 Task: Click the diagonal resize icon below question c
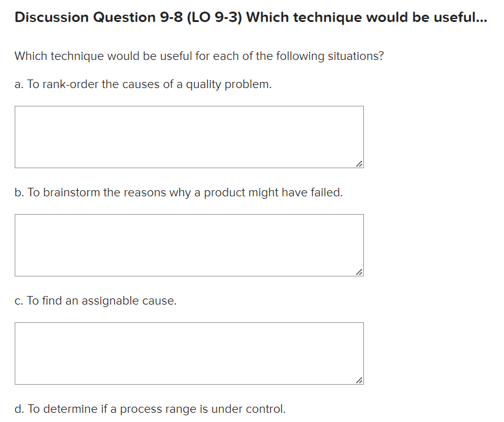pos(359,379)
